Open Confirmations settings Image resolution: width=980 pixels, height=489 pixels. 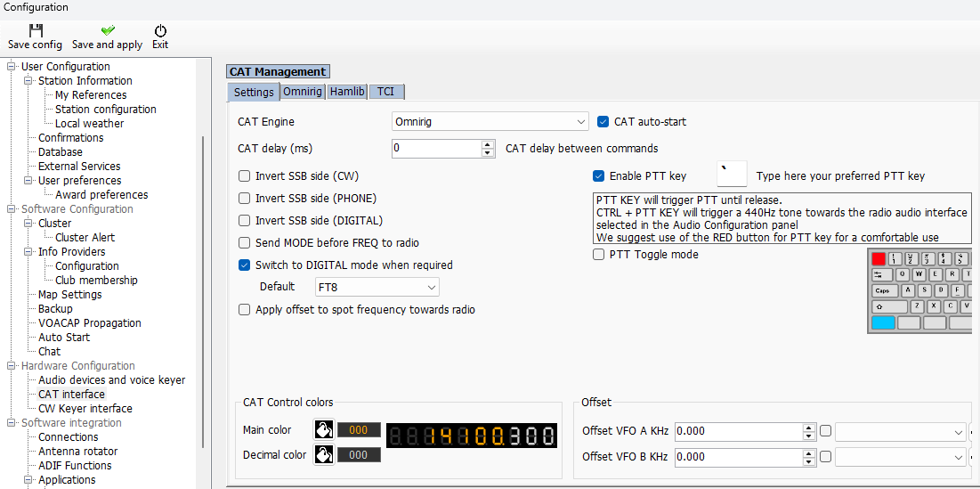[x=70, y=137]
